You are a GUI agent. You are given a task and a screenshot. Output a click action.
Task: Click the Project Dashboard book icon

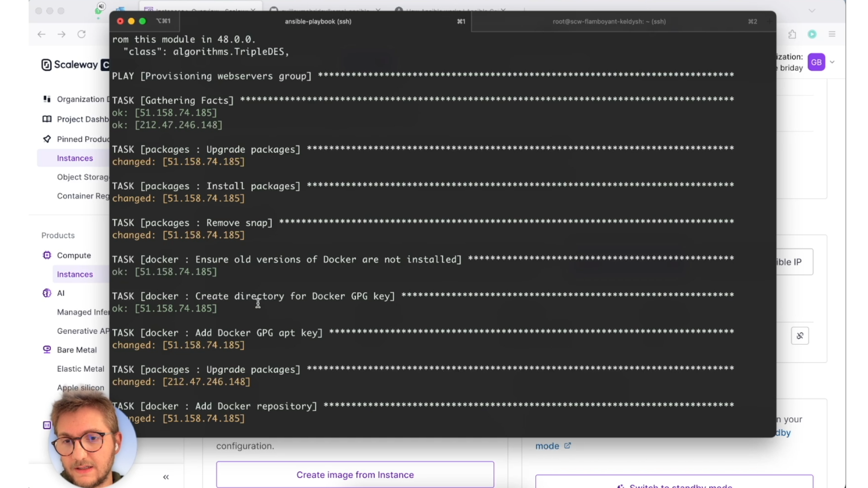click(x=47, y=119)
